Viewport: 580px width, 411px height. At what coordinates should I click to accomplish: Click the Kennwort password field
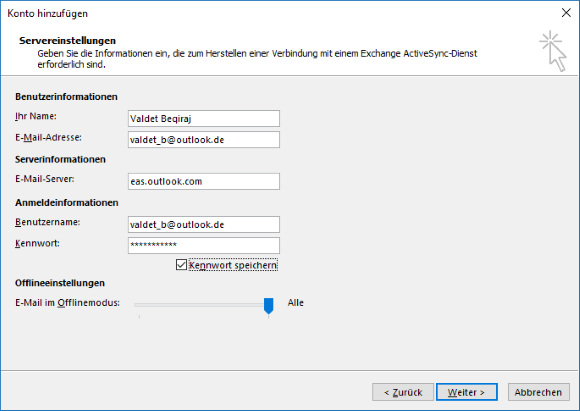pos(204,246)
